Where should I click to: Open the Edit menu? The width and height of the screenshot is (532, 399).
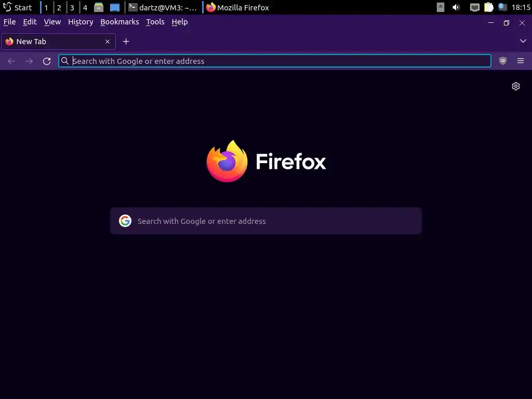click(x=30, y=22)
